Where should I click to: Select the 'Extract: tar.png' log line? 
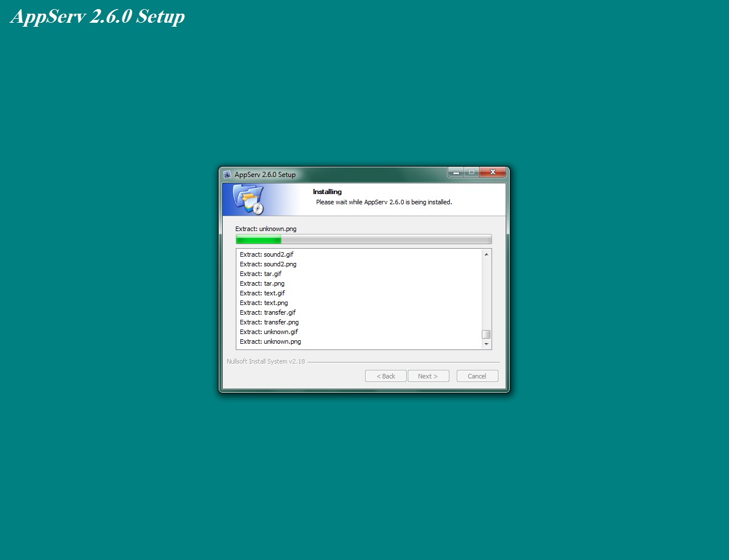(262, 283)
